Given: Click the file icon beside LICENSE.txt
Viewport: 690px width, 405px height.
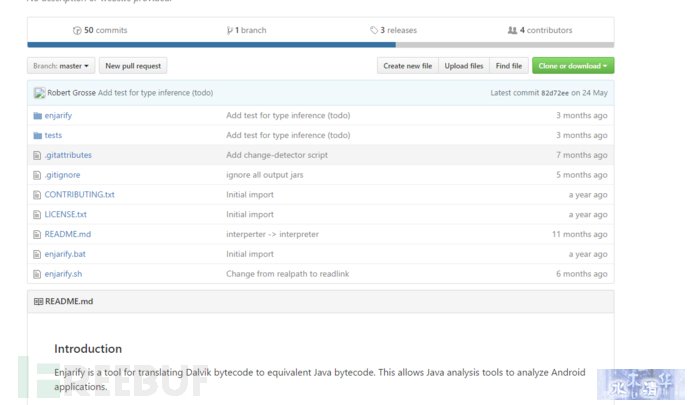Looking at the screenshot, I should tap(37, 215).
